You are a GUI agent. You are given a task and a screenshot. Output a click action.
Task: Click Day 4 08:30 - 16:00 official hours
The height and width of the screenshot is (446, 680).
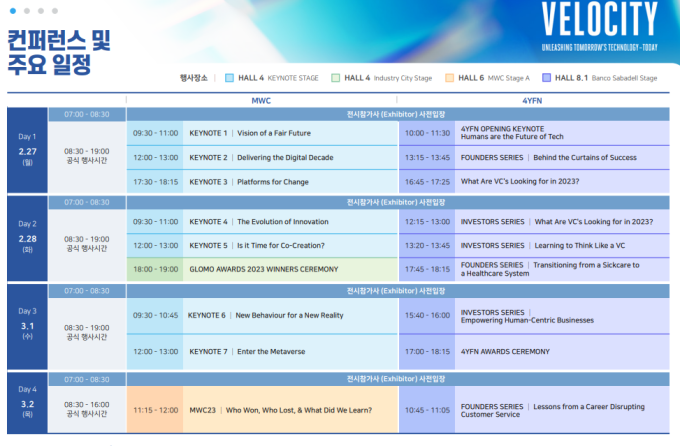[x=87, y=409]
